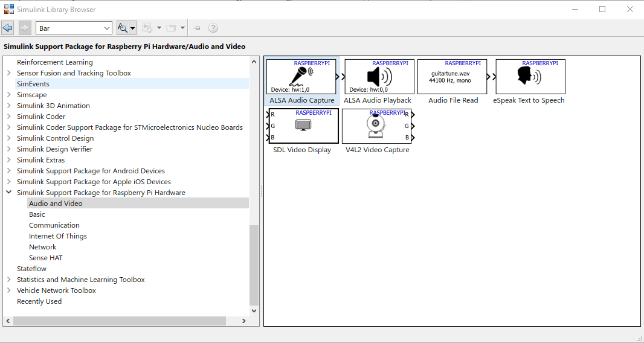644x343 pixels.
Task: Select the Audio File Read block
Action: (452, 77)
